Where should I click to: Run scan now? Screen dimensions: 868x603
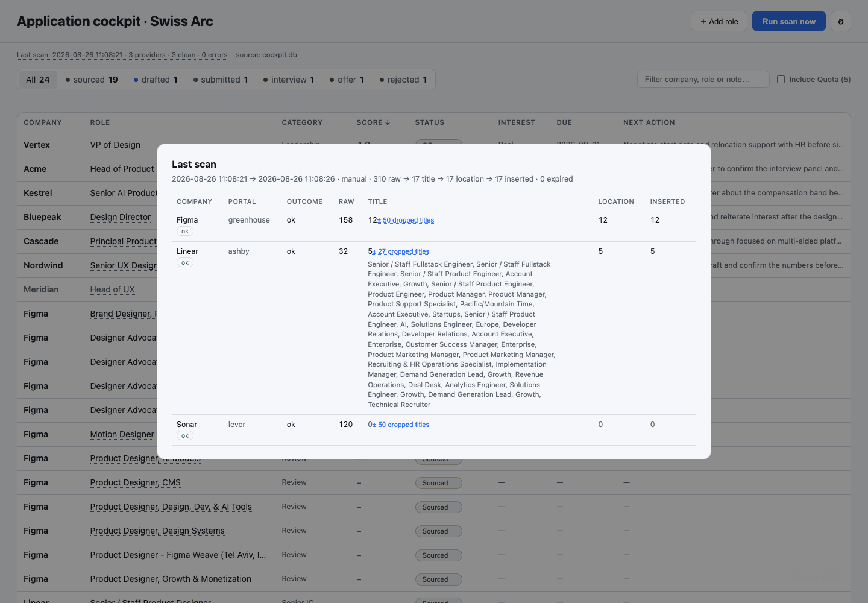click(x=789, y=21)
